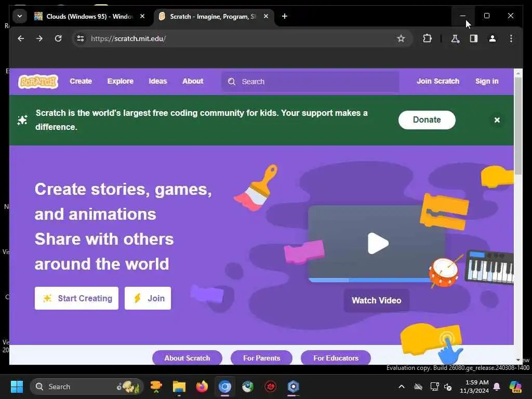Viewport: 532px width, 399px height.
Task: Close the Clouds (Windows 95) tab
Action: (x=142, y=16)
